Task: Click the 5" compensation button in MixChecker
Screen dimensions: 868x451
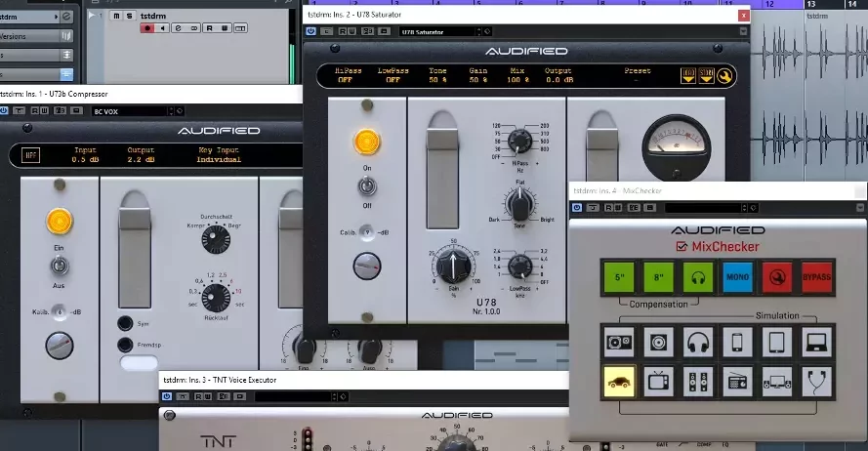Action: pos(619,276)
